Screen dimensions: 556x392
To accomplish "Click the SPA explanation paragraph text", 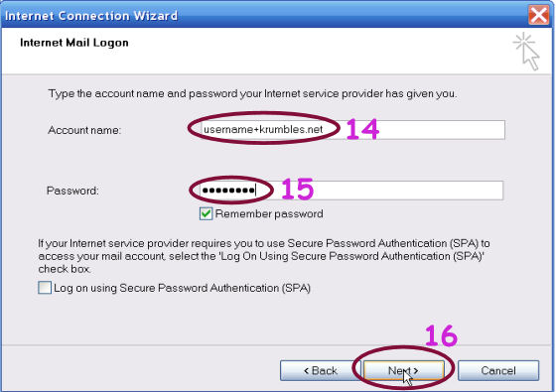I will 264,256.
